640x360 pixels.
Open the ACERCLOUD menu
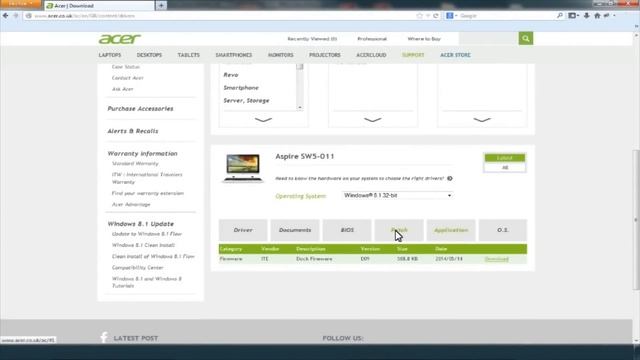pyautogui.click(x=371, y=55)
